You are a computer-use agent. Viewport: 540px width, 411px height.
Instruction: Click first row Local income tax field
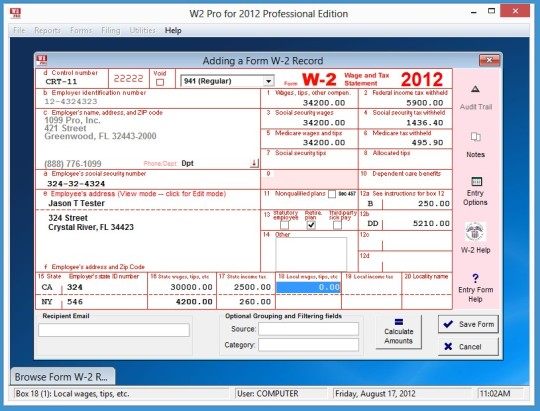372,287
